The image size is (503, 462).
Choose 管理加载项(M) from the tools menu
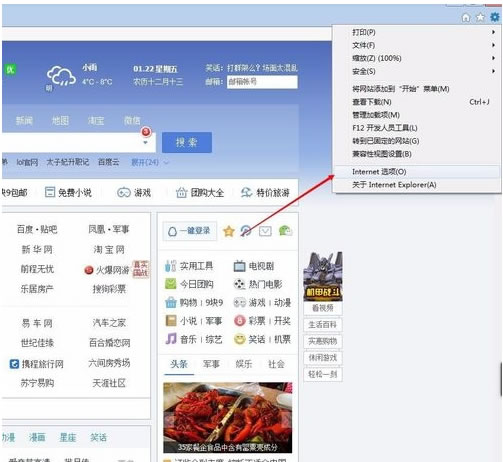coord(417,115)
